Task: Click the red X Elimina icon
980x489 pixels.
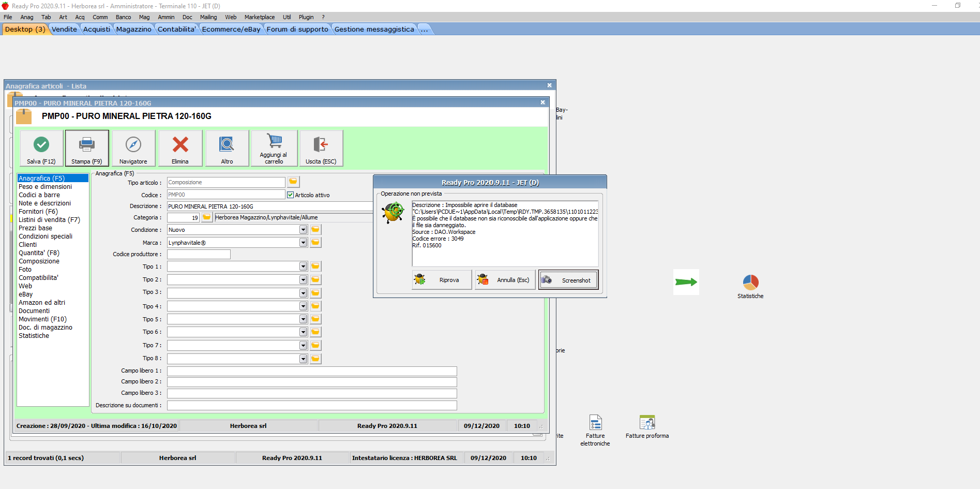Action: 180,144
